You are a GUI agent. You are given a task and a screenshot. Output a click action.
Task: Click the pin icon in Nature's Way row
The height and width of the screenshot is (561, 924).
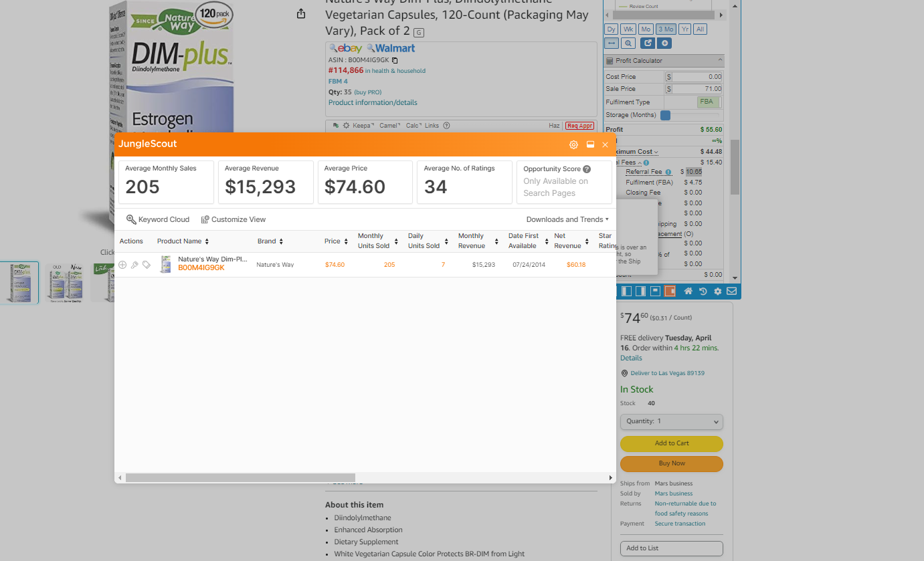coord(134,265)
